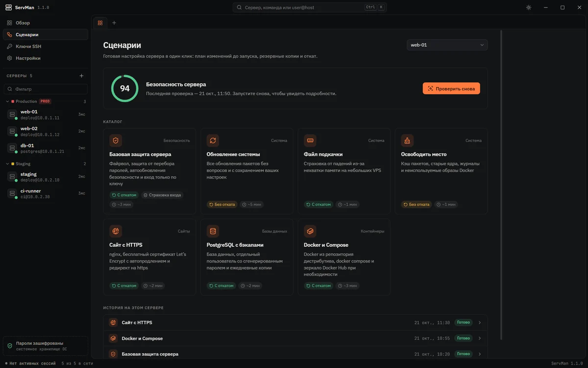This screenshot has height=368, width=588.
Task: Open a new tab with plus icon
Action: pos(114,23)
